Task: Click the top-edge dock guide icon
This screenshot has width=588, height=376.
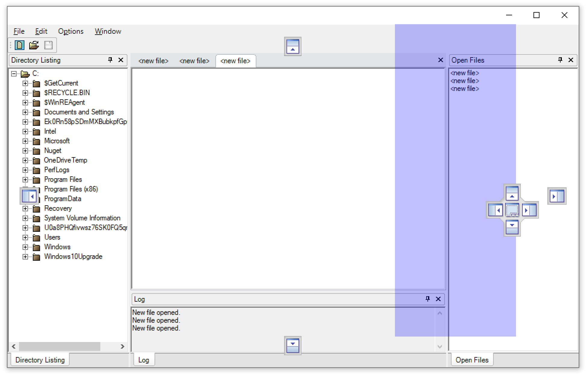Action: pyautogui.click(x=292, y=46)
